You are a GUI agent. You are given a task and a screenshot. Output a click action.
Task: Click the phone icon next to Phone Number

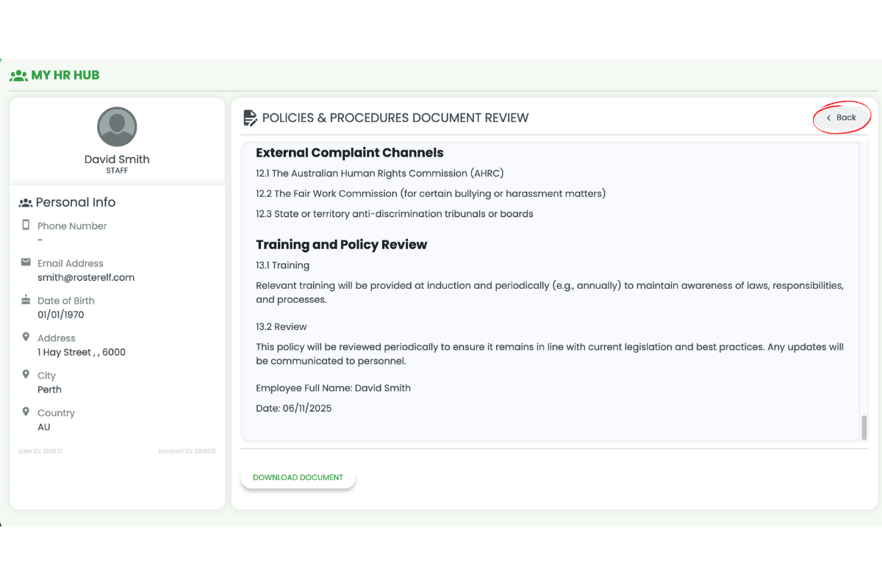[x=26, y=226]
